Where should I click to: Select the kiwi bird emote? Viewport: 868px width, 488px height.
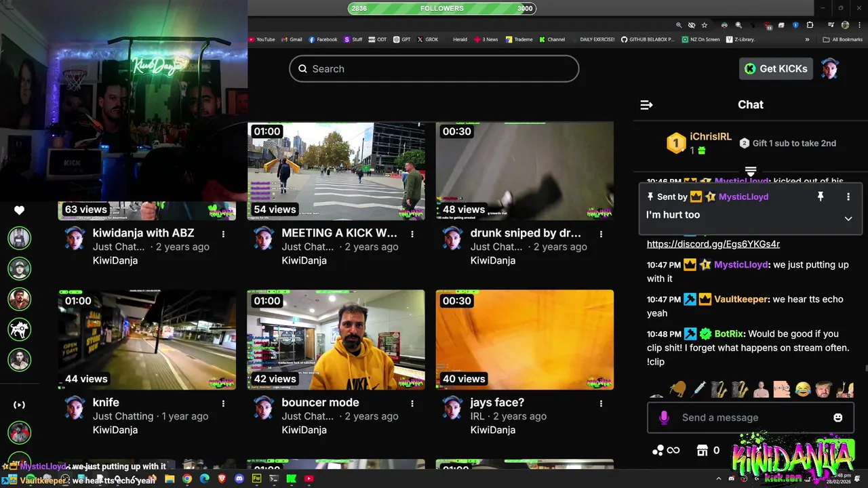[x=677, y=389]
